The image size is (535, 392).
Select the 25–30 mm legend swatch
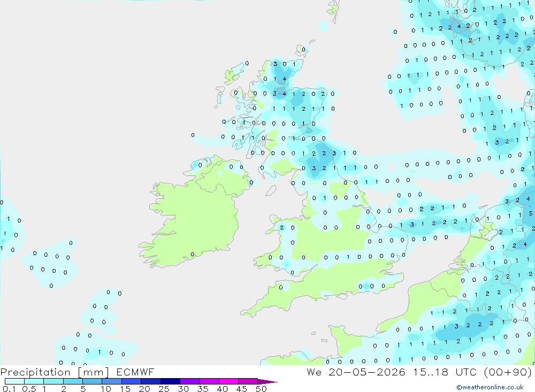(x=170, y=381)
